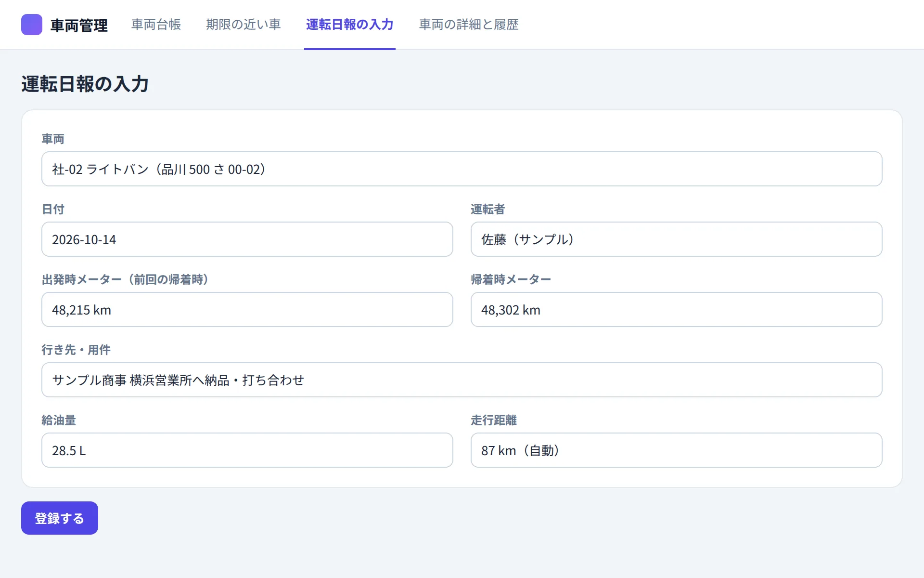This screenshot has height=578, width=924.
Task: Click the 行き先・用件 text field
Action: [462, 380]
